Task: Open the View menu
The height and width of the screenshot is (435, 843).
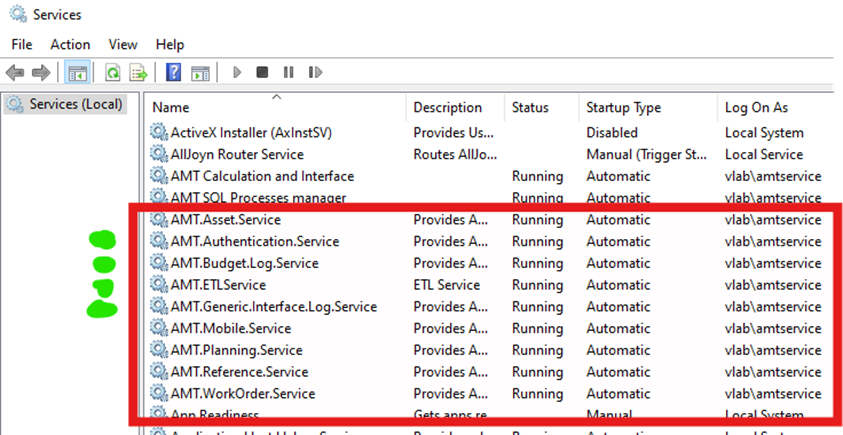Action: (x=123, y=44)
